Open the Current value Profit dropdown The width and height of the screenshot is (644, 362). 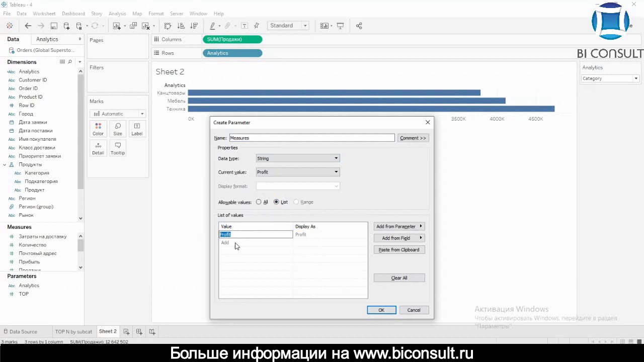(x=298, y=172)
